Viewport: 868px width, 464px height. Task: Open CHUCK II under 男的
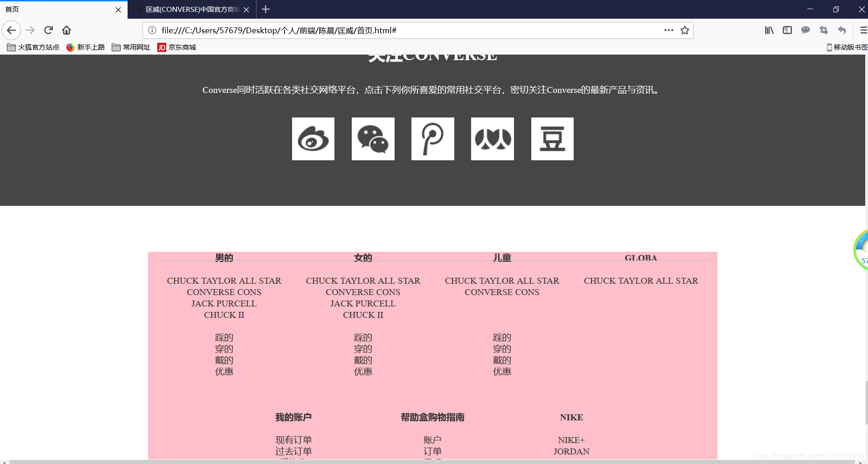(x=224, y=315)
